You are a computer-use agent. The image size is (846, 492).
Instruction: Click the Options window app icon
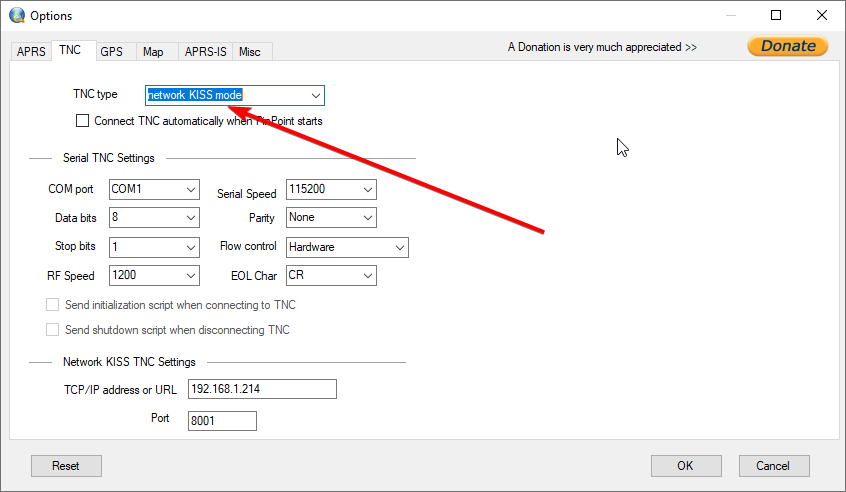(x=17, y=16)
